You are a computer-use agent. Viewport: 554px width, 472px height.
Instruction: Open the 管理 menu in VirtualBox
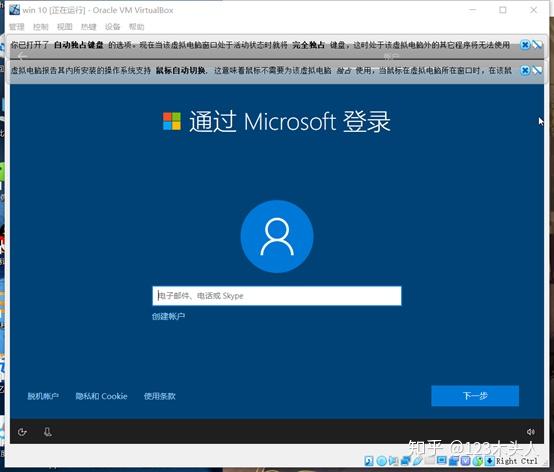click(x=17, y=27)
